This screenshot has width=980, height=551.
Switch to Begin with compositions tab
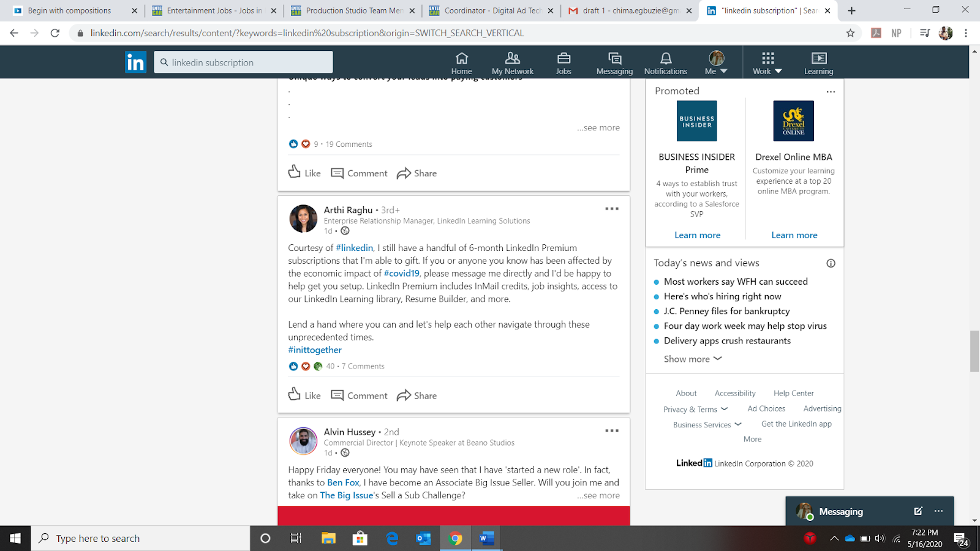click(75, 10)
